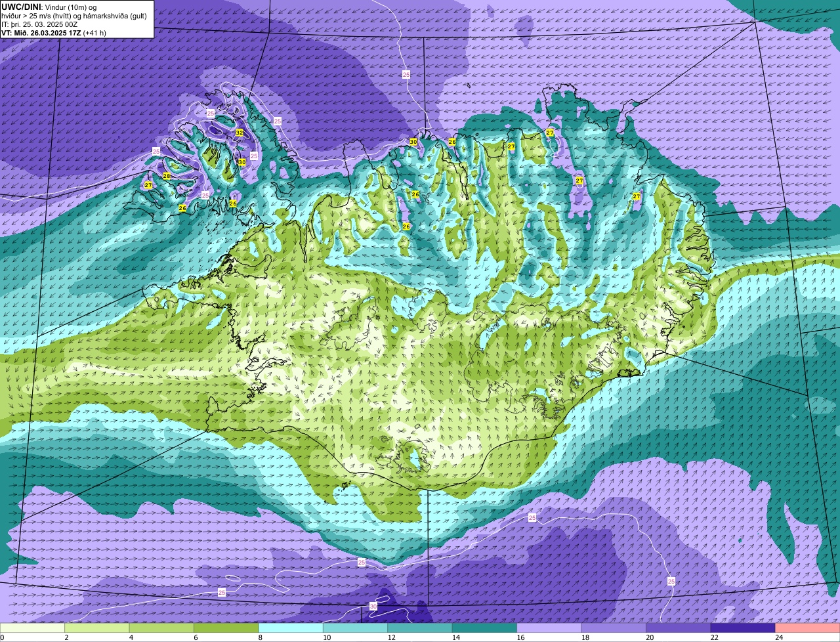
Task: Click the 14–16 m/s dark teal legend swatch
Action: 485,628
